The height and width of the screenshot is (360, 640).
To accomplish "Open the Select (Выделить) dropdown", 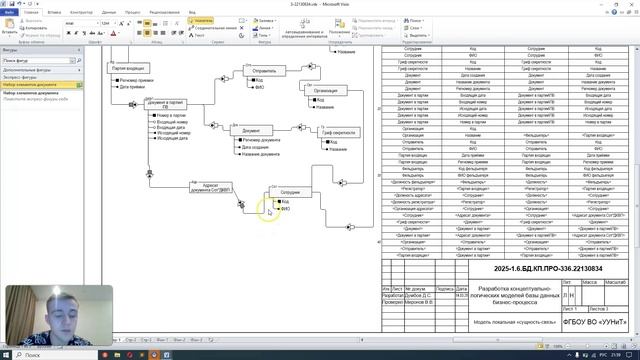I will click(416, 36).
